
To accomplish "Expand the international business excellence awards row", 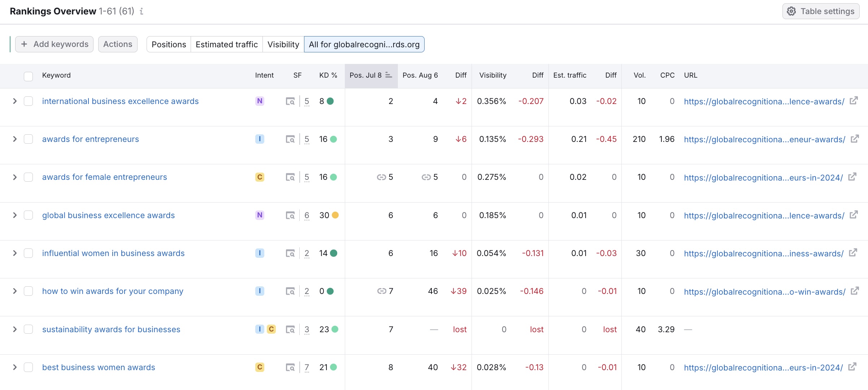I will coord(15,101).
